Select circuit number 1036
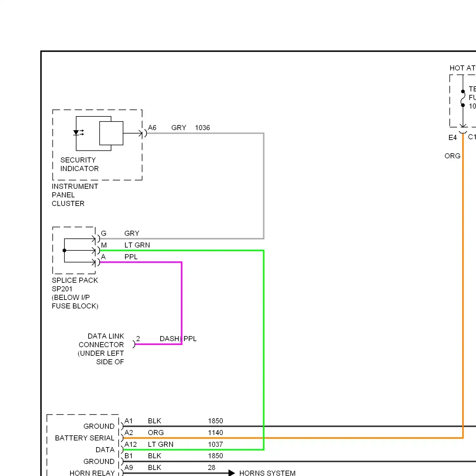Viewport: 476px width, 476px height. [202, 128]
